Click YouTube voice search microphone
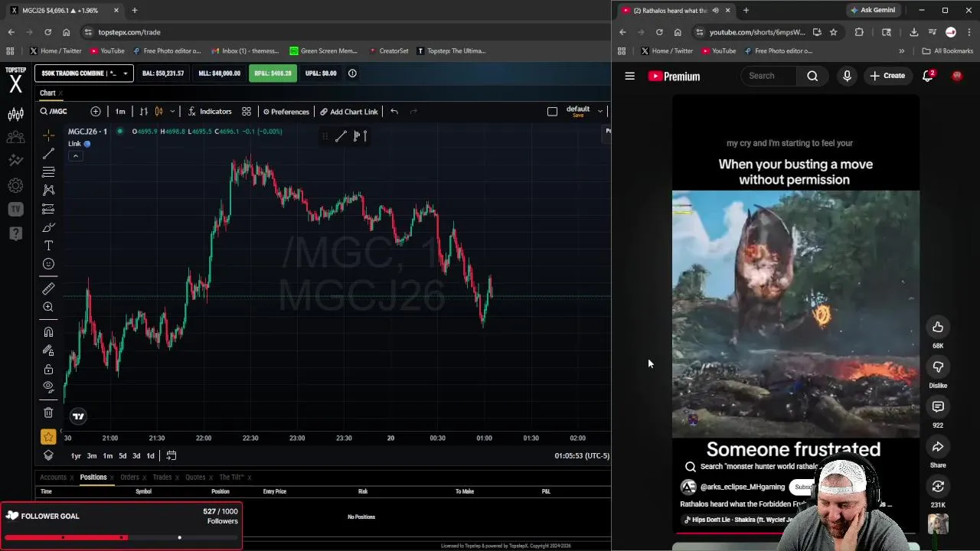The image size is (980, 551). pyautogui.click(x=847, y=76)
